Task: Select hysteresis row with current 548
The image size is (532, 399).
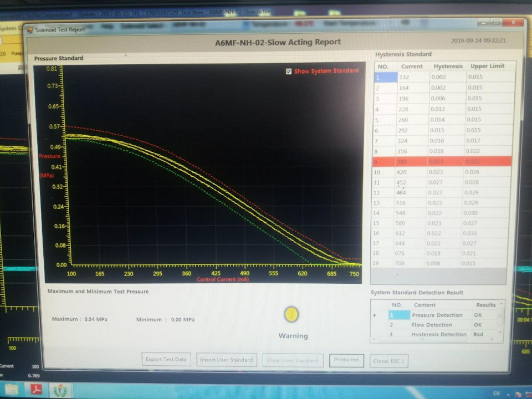Action: [441, 213]
